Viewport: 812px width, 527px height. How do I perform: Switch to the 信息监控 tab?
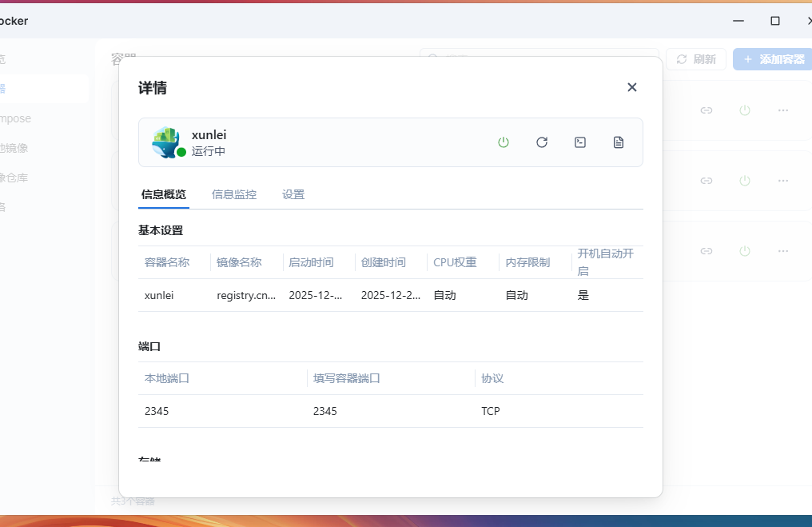pyautogui.click(x=233, y=194)
